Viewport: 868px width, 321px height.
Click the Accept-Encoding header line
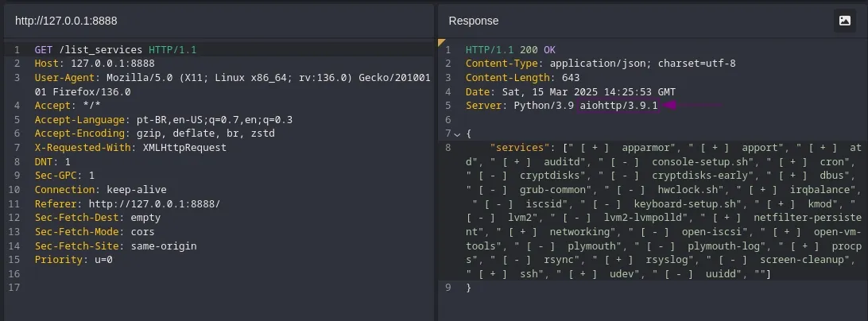tap(154, 134)
